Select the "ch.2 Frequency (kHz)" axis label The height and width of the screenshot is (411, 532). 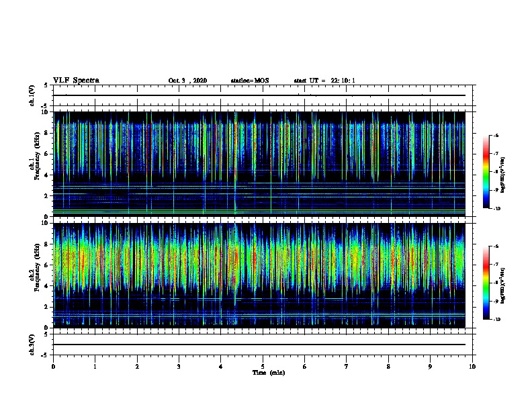click(x=34, y=267)
